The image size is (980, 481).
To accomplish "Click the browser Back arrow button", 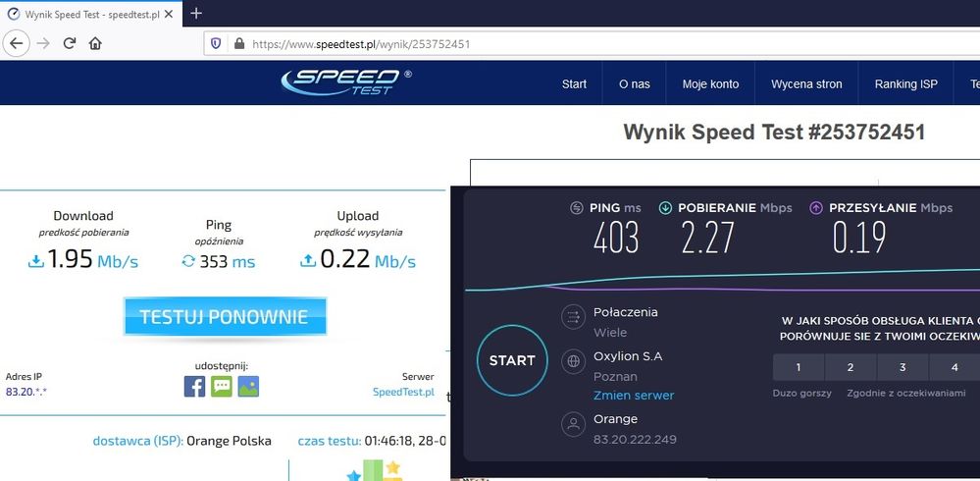I will click(x=17, y=43).
